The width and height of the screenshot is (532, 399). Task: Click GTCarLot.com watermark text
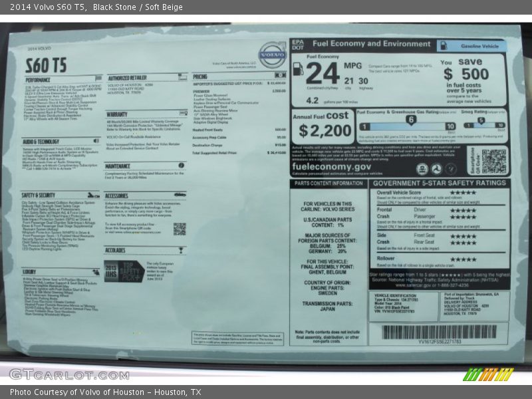(69, 374)
